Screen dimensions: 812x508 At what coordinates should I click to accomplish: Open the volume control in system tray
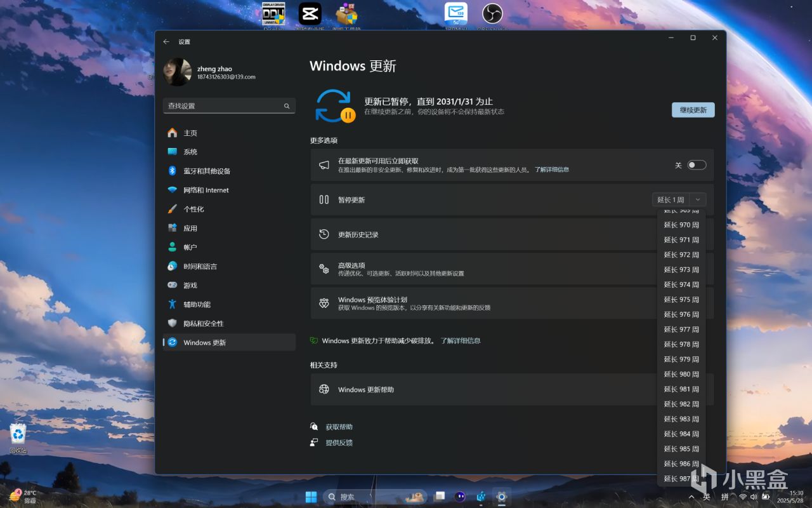(754, 497)
